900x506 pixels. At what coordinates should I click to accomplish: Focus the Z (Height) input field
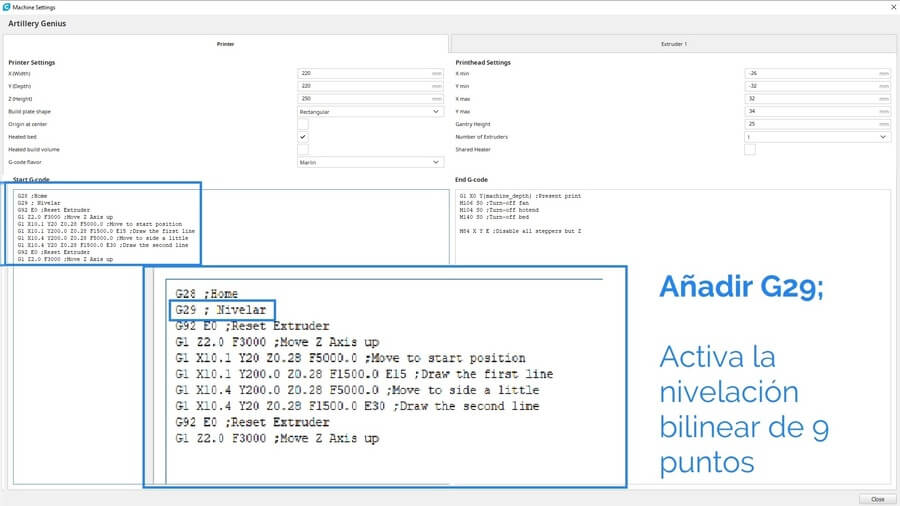tap(365, 99)
